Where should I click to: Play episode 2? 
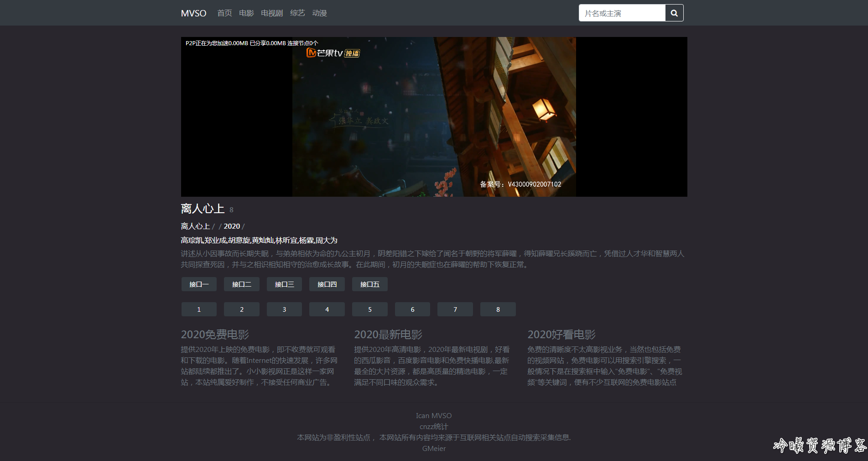click(x=242, y=309)
